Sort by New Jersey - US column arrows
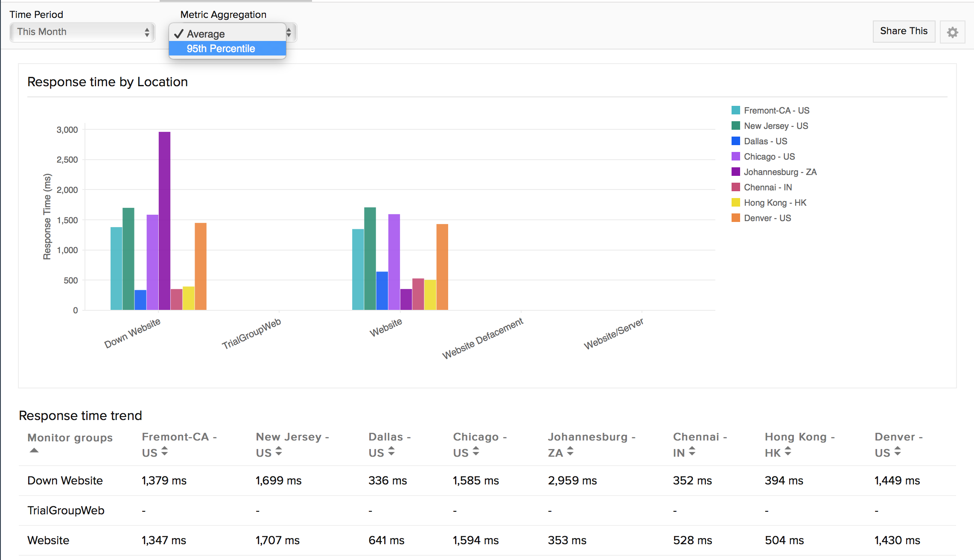Image resolution: width=974 pixels, height=560 pixels. click(x=279, y=451)
